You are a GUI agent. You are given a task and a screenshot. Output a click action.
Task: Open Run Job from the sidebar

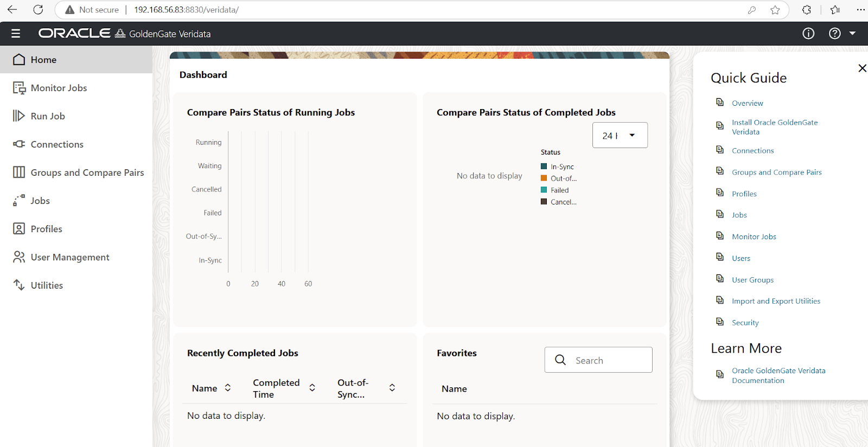[76, 116]
